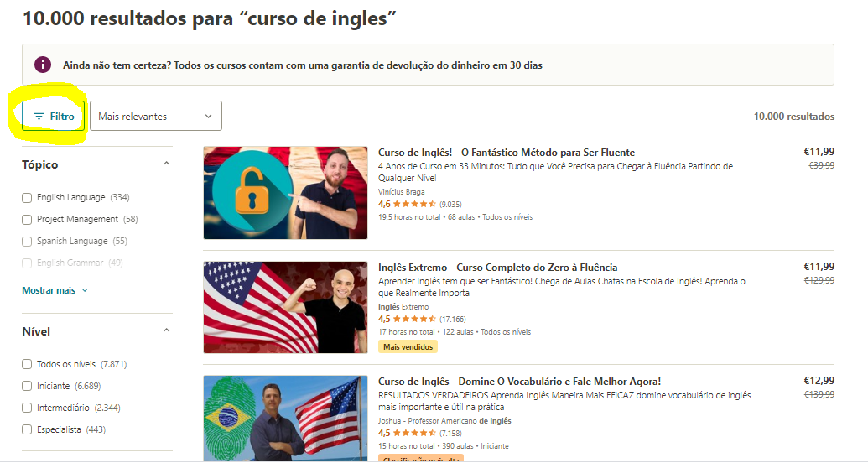Collapse the Nível section chevron
This screenshot has width=868, height=463.
click(167, 330)
